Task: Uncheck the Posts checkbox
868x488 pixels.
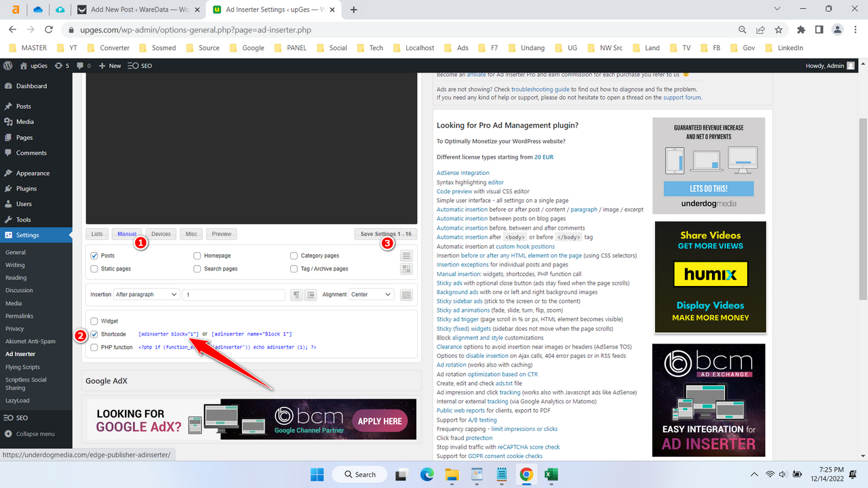Action: pyautogui.click(x=94, y=256)
